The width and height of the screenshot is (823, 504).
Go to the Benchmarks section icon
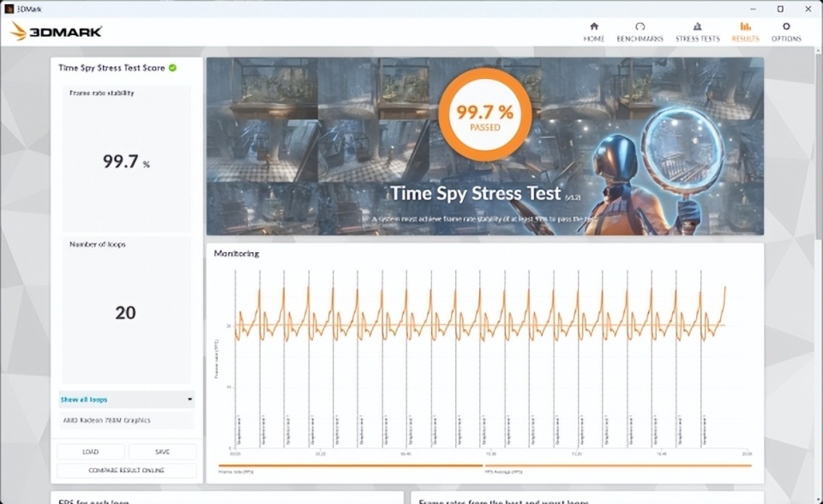pyautogui.click(x=640, y=27)
